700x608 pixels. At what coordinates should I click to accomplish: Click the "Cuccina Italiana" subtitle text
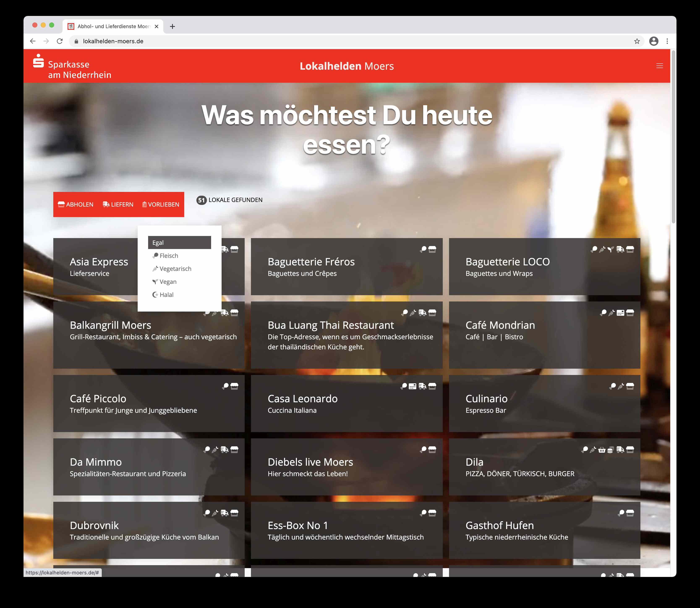tap(292, 410)
